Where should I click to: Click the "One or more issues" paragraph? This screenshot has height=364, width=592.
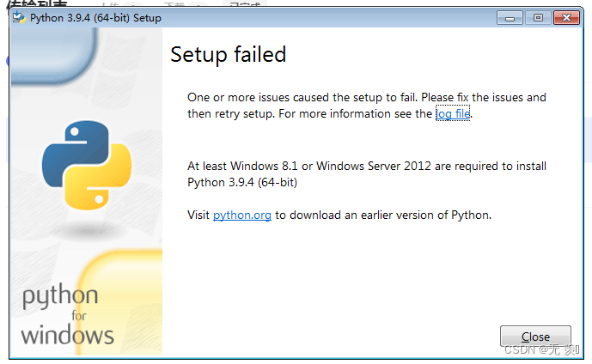click(x=367, y=106)
